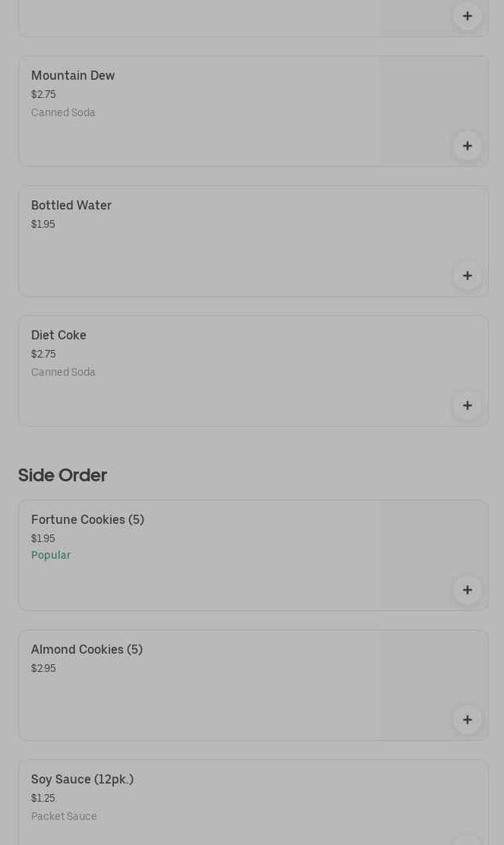Open the Mountain Dew item title

pos(73,76)
